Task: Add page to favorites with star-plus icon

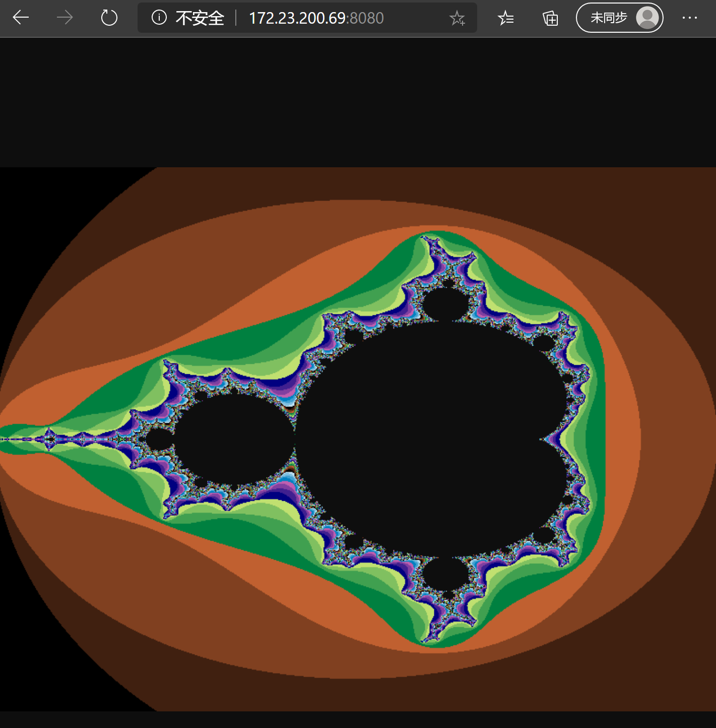Action: click(x=457, y=19)
